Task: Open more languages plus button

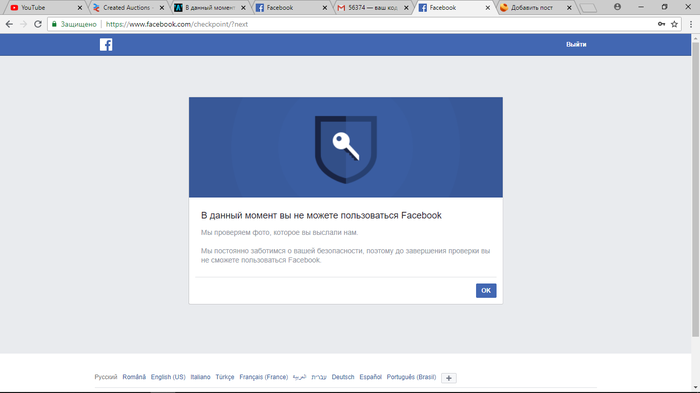Action: (449, 378)
